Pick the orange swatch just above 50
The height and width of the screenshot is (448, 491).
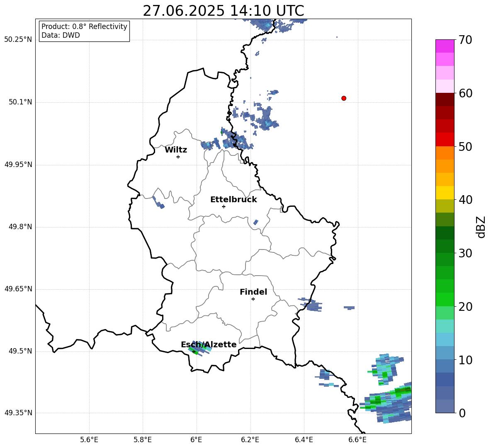coord(445,153)
